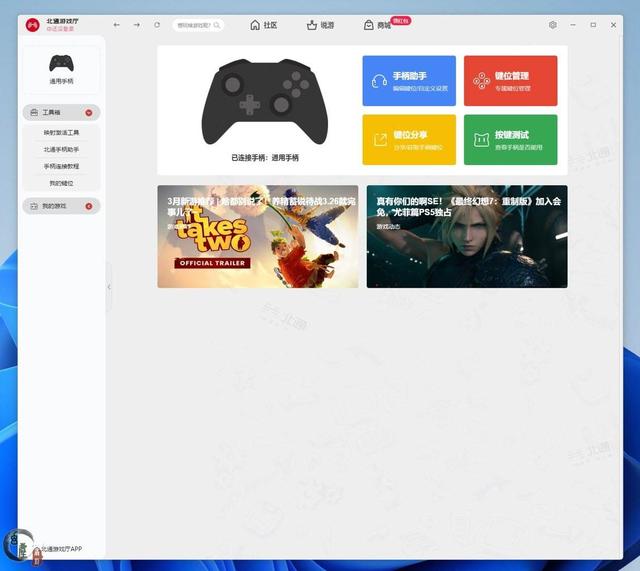The image size is (640, 571).
Task: Click the magnifier icon in the search box
Action: coord(217,25)
